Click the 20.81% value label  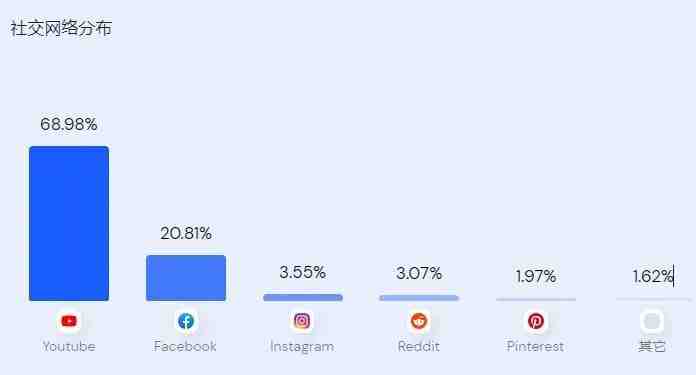pyautogui.click(x=186, y=233)
